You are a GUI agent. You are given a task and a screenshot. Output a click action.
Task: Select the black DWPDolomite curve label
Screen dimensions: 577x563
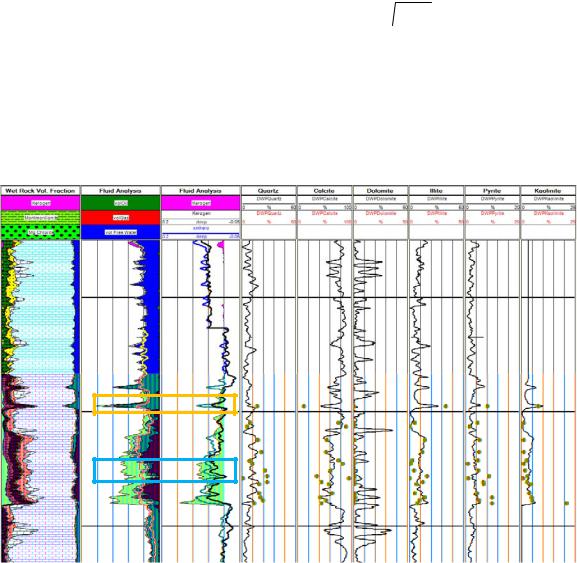380,199
